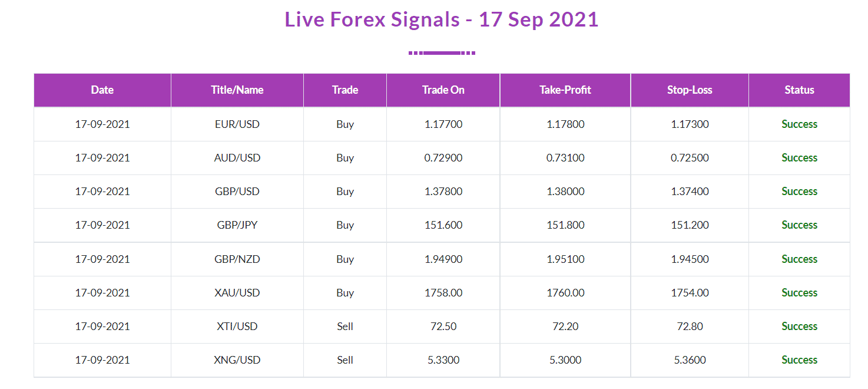This screenshot has height=389, width=868.
Task: Click the purple divider under the heading
Action: click(442, 53)
